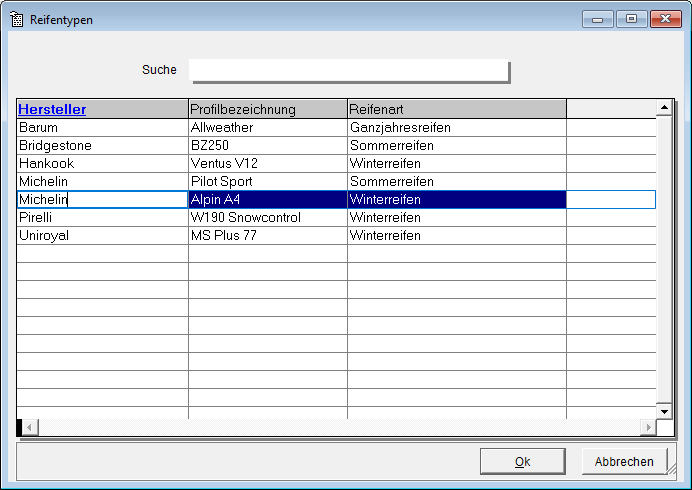Select the Barum manufacturer cell
This screenshot has height=490, width=692.
click(x=102, y=128)
